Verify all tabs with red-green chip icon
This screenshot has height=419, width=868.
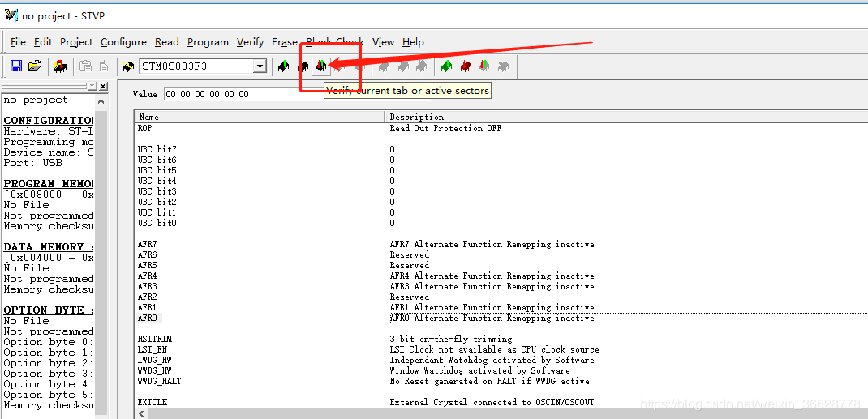(483, 66)
